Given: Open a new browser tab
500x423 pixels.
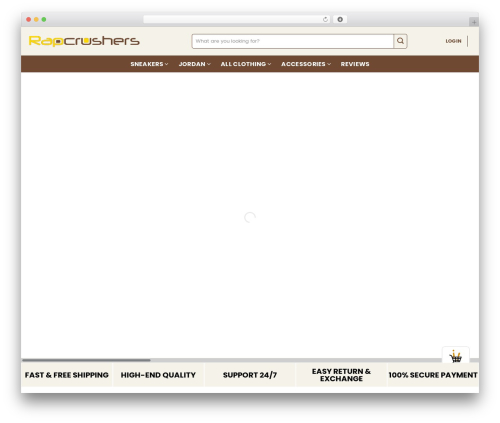Looking at the screenshot, I should click(x=474, y=22).
